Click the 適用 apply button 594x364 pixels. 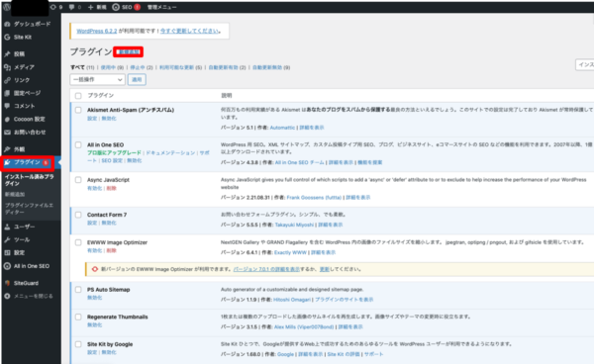(x=137, y=79)
